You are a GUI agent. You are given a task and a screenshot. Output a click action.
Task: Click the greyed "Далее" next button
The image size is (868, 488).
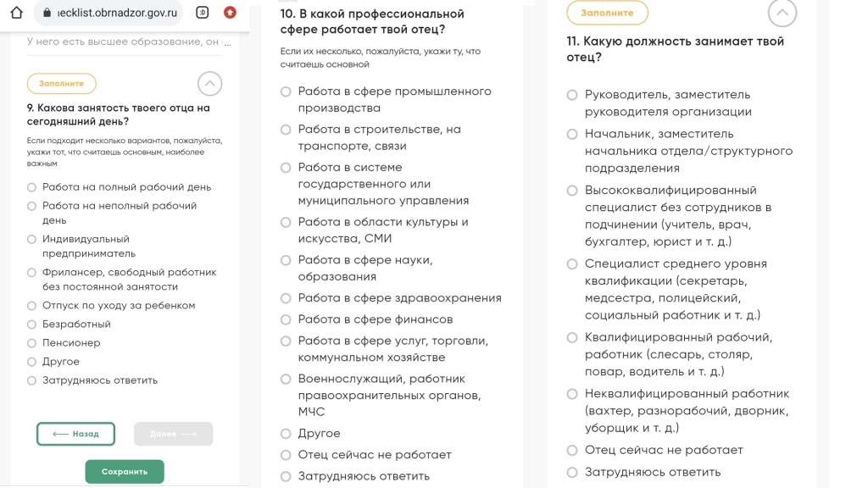[x=173, y=434]
